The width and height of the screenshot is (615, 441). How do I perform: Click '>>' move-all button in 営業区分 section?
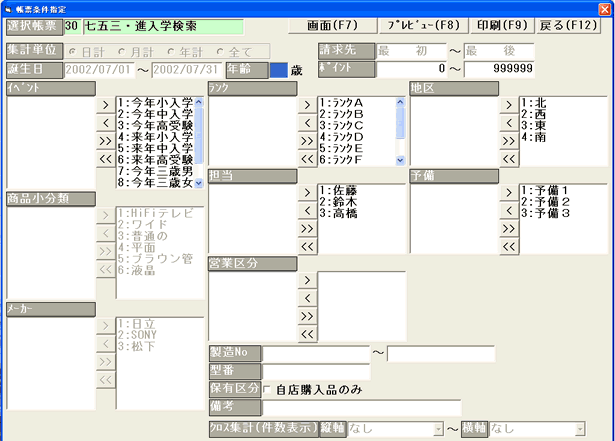point(307,315)
